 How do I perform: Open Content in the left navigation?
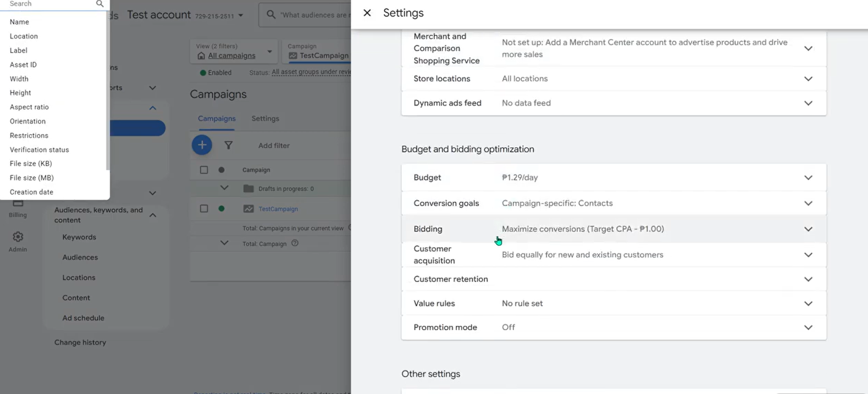[x=76, y=298]
